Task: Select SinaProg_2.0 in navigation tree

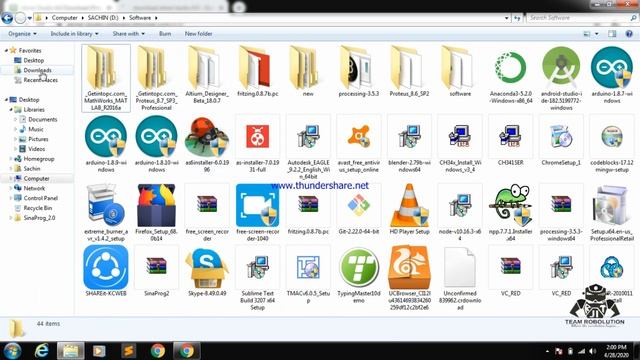Action: pos(39,218)
